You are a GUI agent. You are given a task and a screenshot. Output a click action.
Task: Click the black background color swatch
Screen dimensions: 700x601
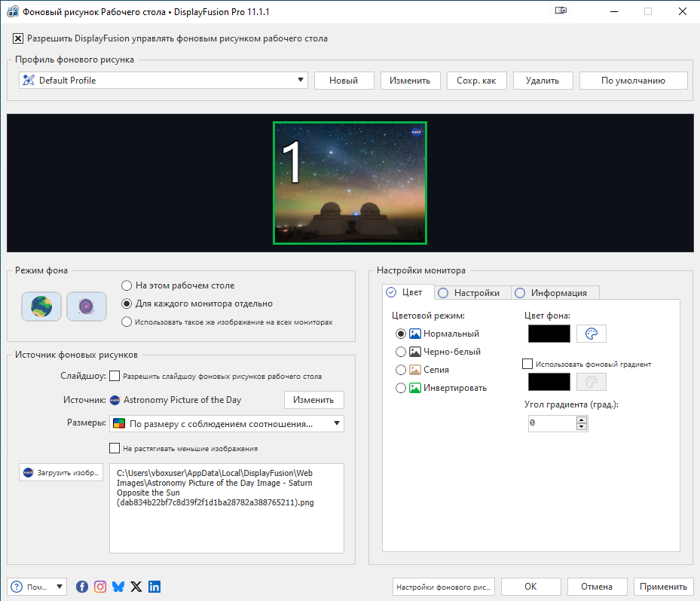point(549,334)
